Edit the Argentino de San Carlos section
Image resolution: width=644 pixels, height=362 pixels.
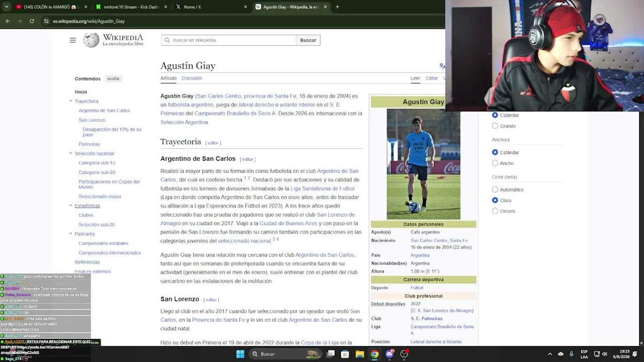point(248,159)
